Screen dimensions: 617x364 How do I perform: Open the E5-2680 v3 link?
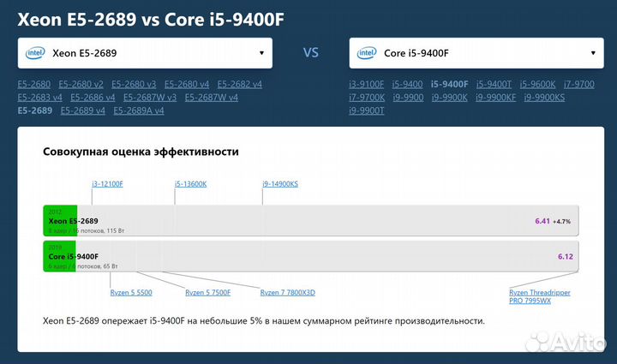134,84
